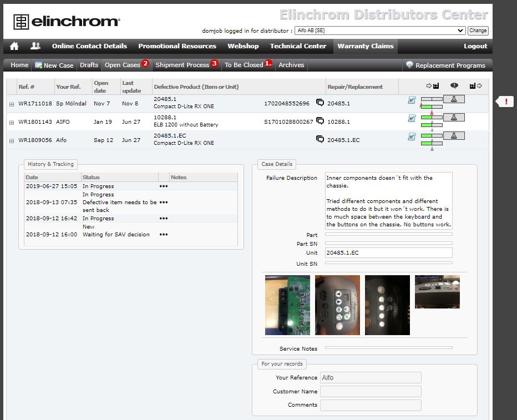Open Promotional Resources menu
517x420 pixels.
(177, 46)
